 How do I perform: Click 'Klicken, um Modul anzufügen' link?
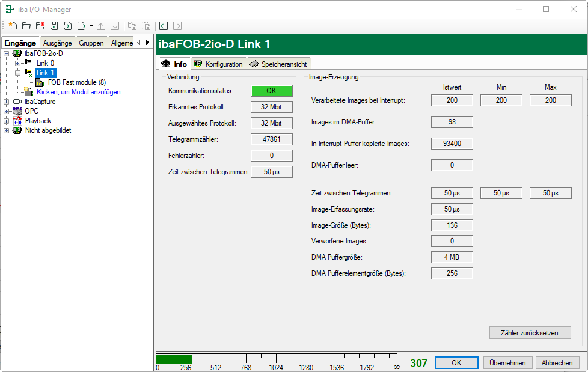[82, 92]
